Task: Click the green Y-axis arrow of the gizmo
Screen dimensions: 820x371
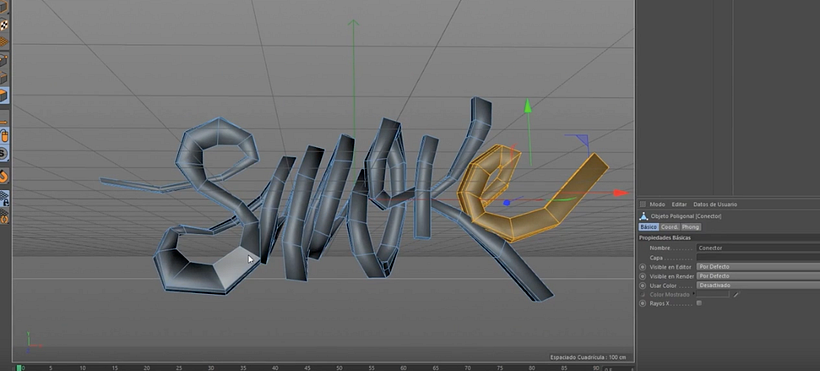Action: point(528,106)
